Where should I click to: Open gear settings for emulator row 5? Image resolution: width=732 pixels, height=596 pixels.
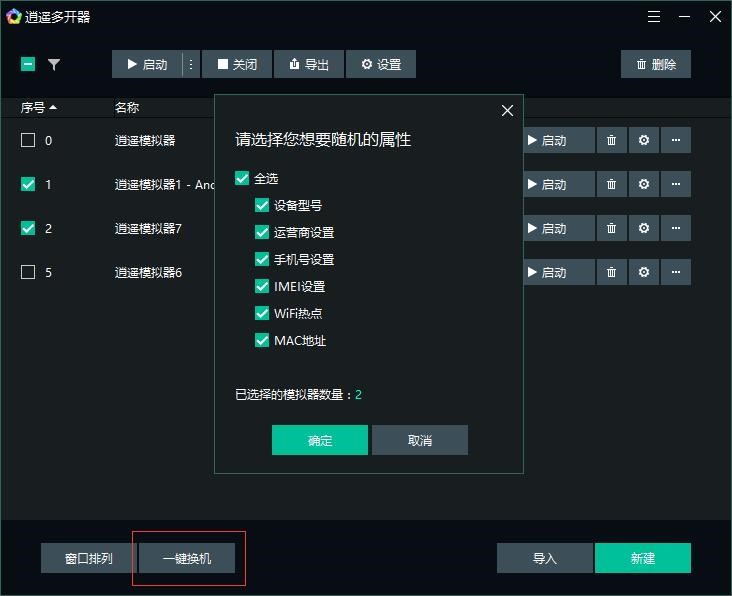click(644, 272)
